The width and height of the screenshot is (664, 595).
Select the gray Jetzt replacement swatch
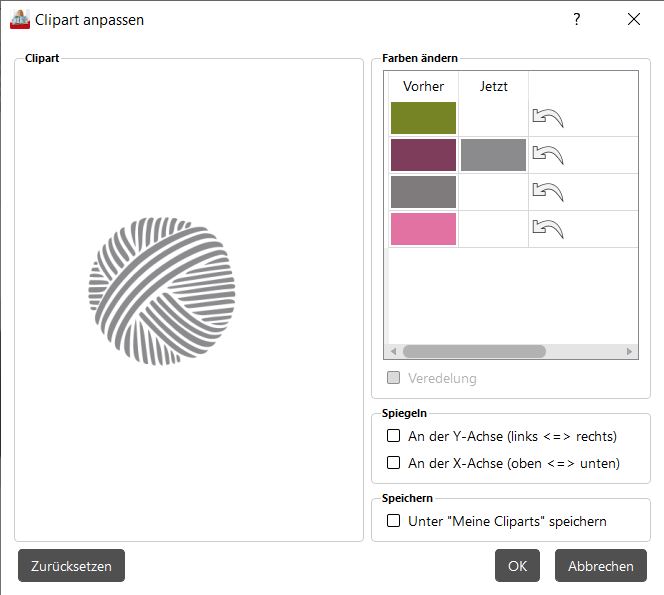[x=493, y=155]
